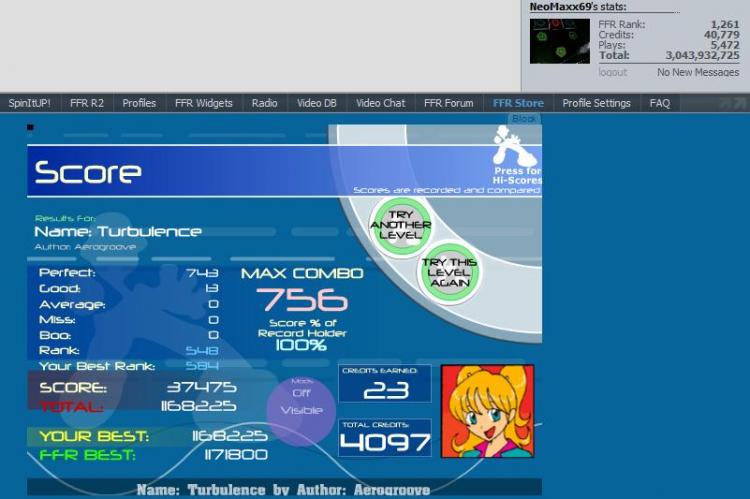750x499 pixels.
Task: Click Try Another Level button
Action: coord(401,225)
